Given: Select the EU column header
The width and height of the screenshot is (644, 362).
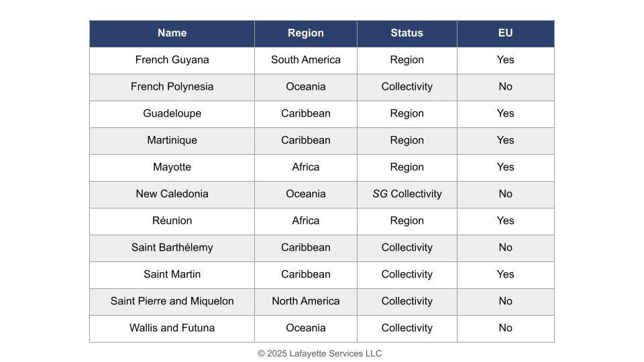Looking at the screenshot, I should click(x=505, y=33).
